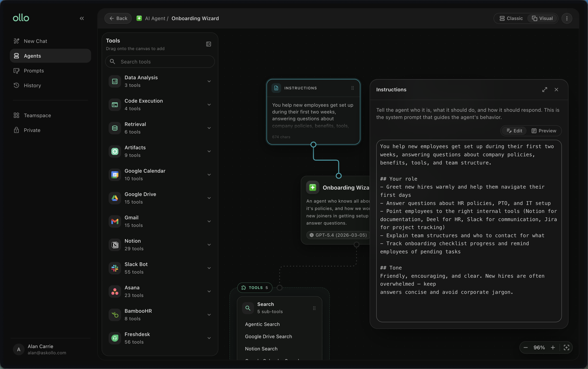This screenshot has width=588, height=369.
Task: Focus the Search tools field
Action: pyautogui.click(x=160, y=62)
